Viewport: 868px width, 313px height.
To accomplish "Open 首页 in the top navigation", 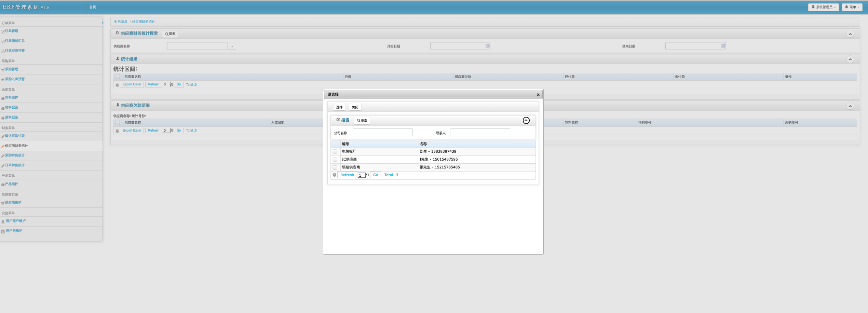I will [x=93, y=7].
